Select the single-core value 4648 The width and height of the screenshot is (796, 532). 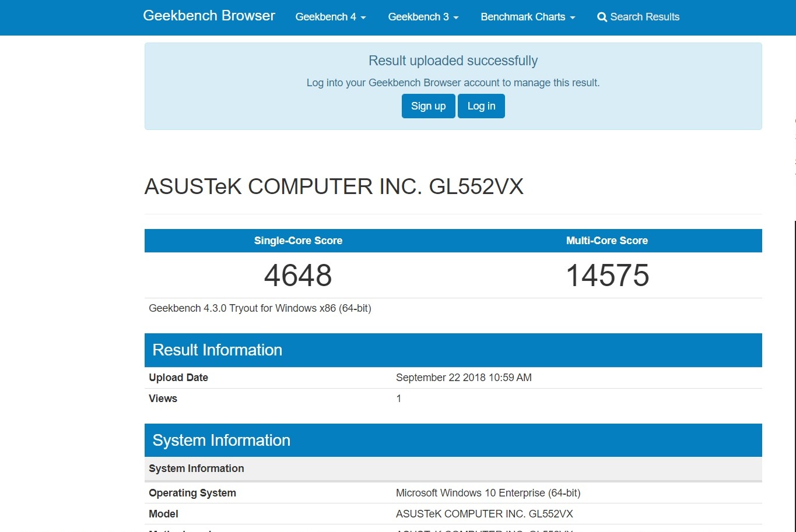coord(298,275)
